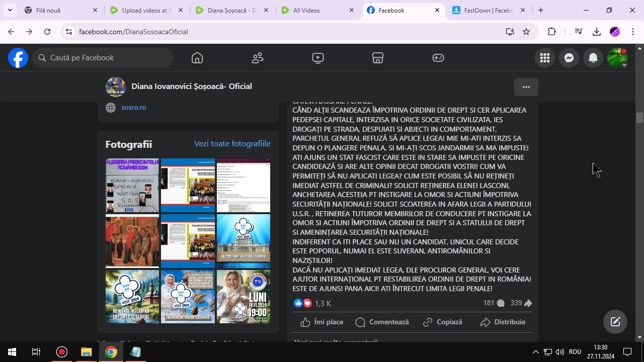Click the Comentează button
Viewport: 644px width, 362px height.
(x=382, y=322)
